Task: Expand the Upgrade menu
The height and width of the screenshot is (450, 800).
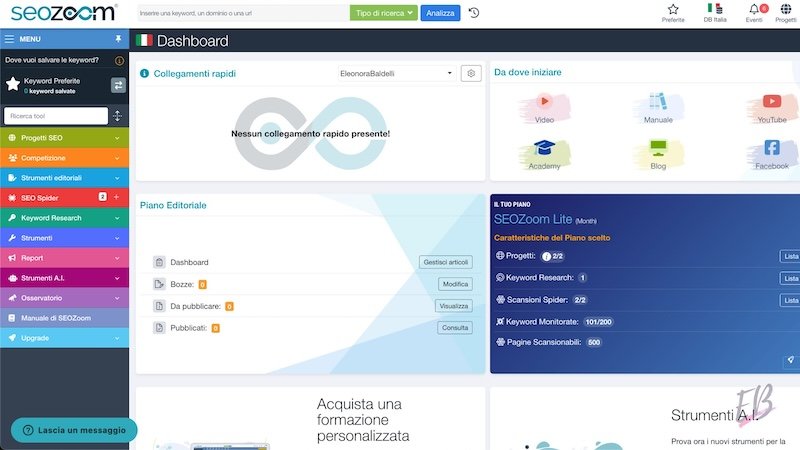Action: coord(64,338)
